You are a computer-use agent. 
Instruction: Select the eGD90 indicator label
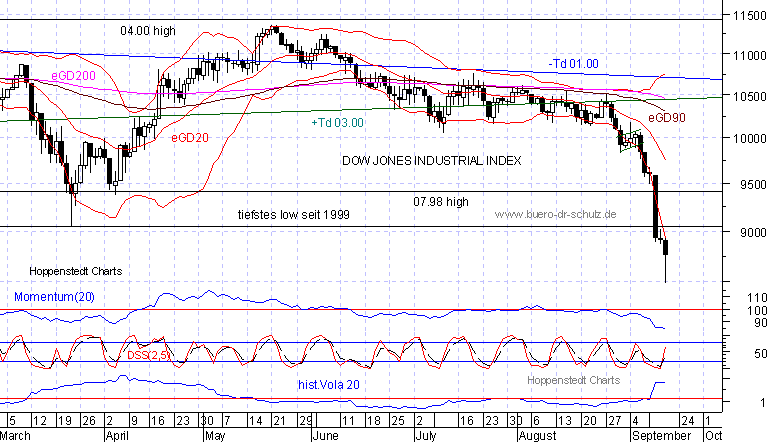click(x=666, y=118)
